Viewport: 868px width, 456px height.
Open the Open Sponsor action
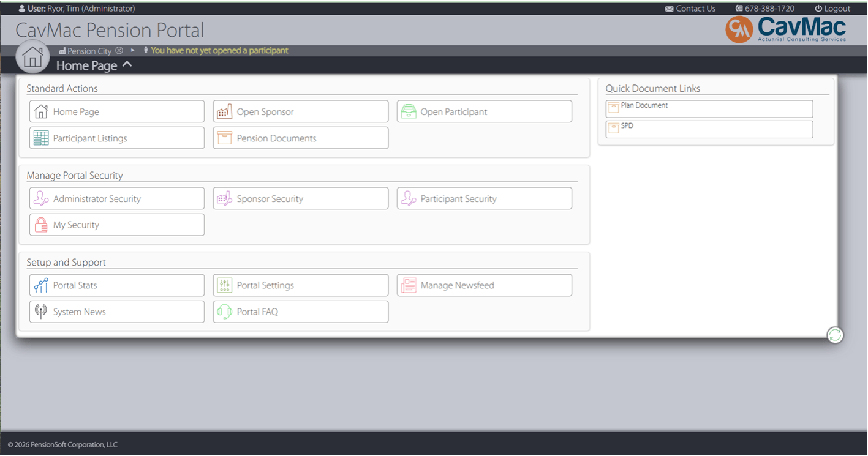pos(301,111)
